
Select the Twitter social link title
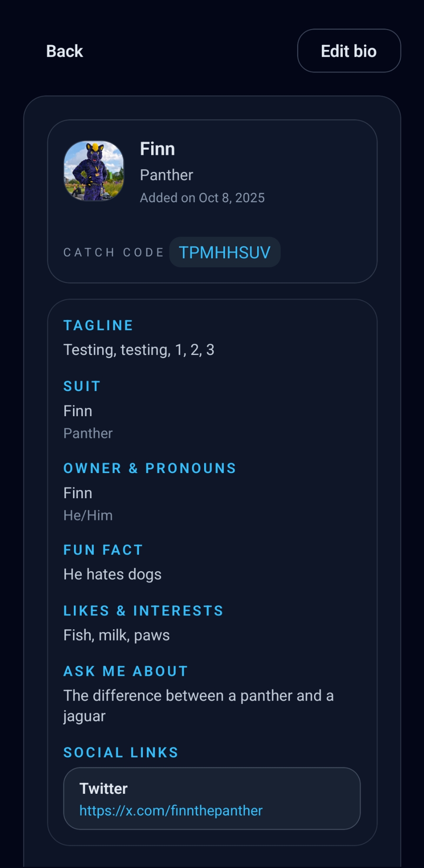[x=103, y=788]
